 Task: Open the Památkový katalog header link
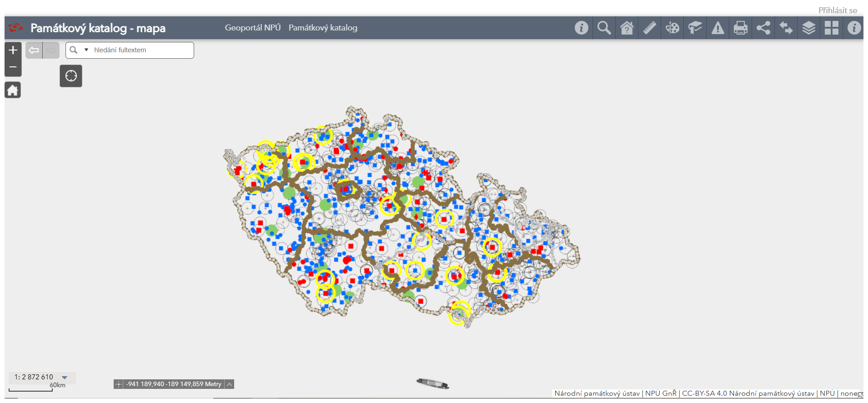323,28
